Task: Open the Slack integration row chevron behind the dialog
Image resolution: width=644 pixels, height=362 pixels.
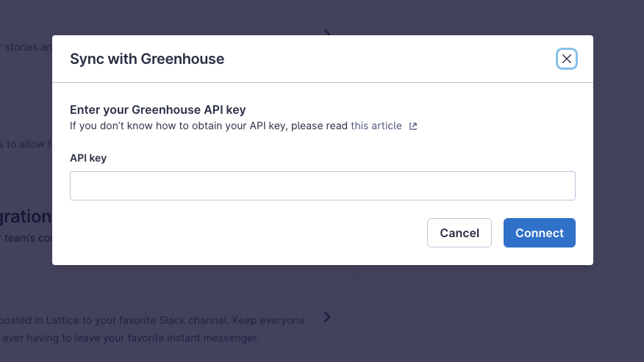Action: (327, 317)
